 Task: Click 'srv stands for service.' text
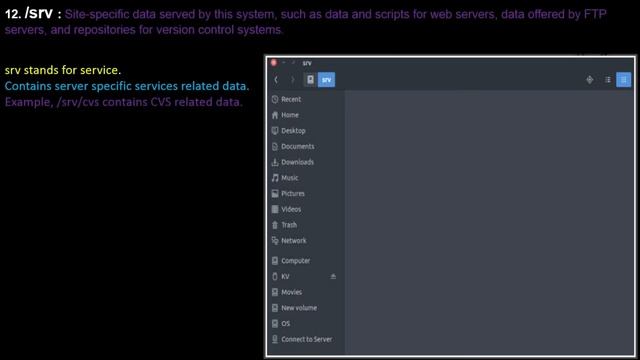pos(63,70)
